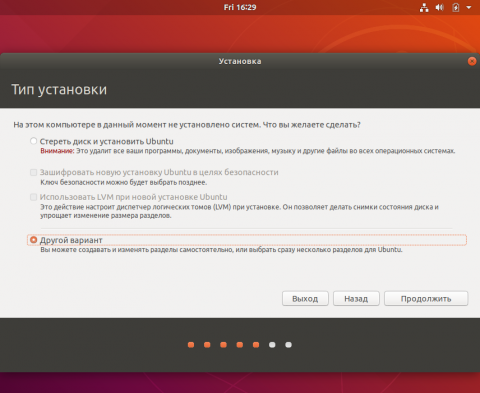The height and width of the screenshot is (393, 480).
Task: Click the battery power icon in top bar
Action: pos(456,7)
